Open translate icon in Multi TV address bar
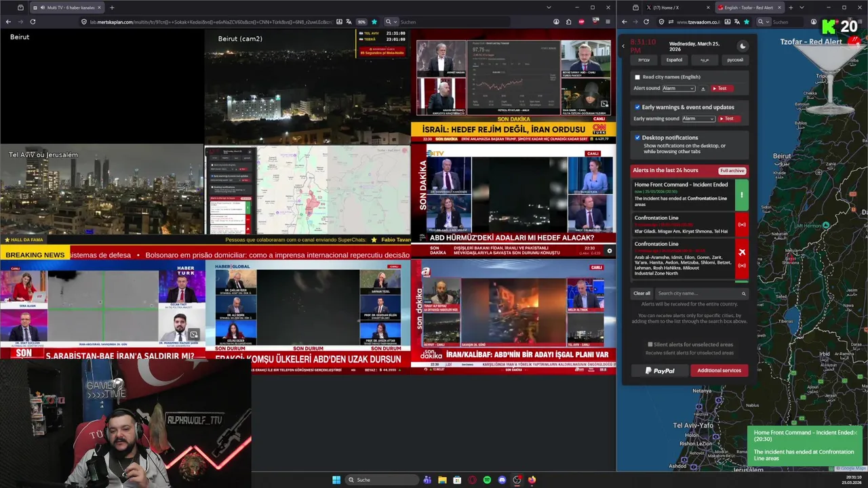 pos(349,22)
